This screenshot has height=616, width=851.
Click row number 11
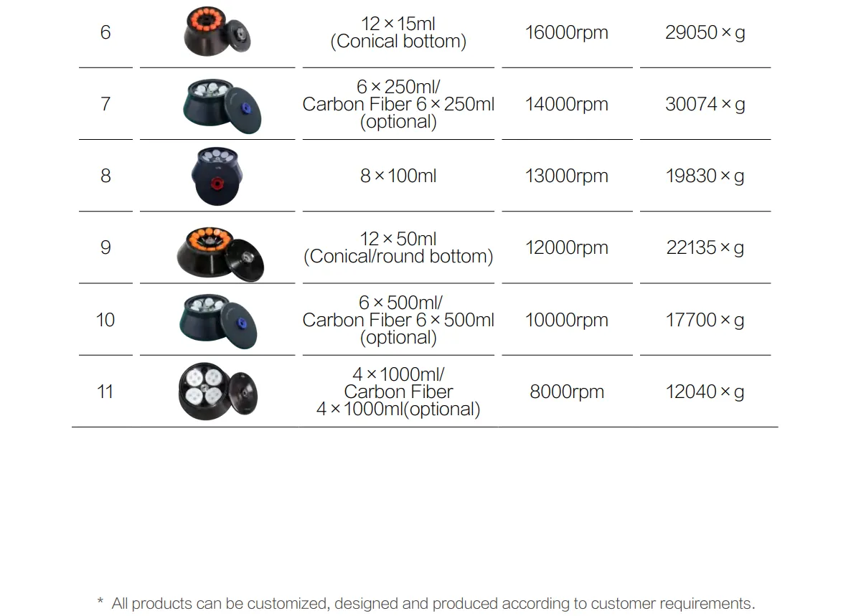tap(105, 392)
